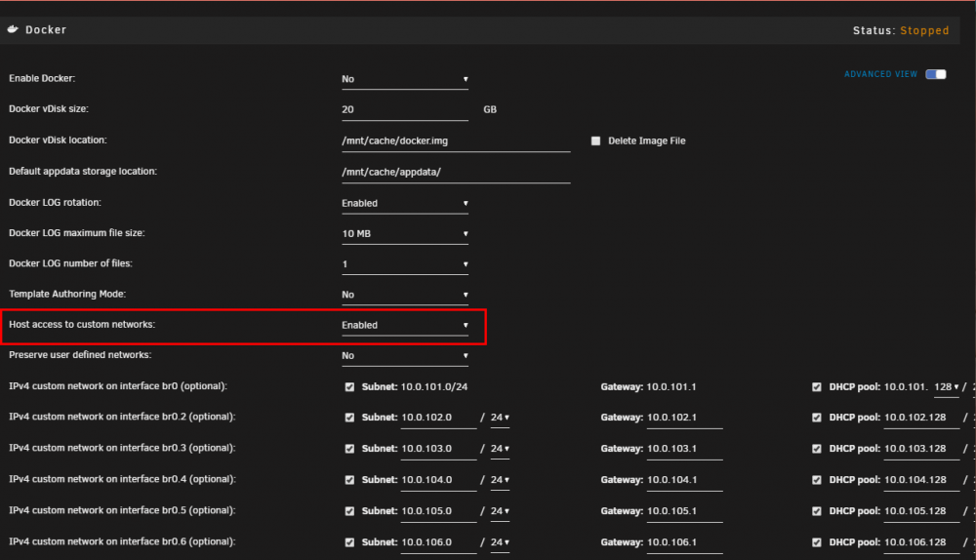Check the Delete Image File checkbox
Screen dimensions: 976x560
pos(595,140)
